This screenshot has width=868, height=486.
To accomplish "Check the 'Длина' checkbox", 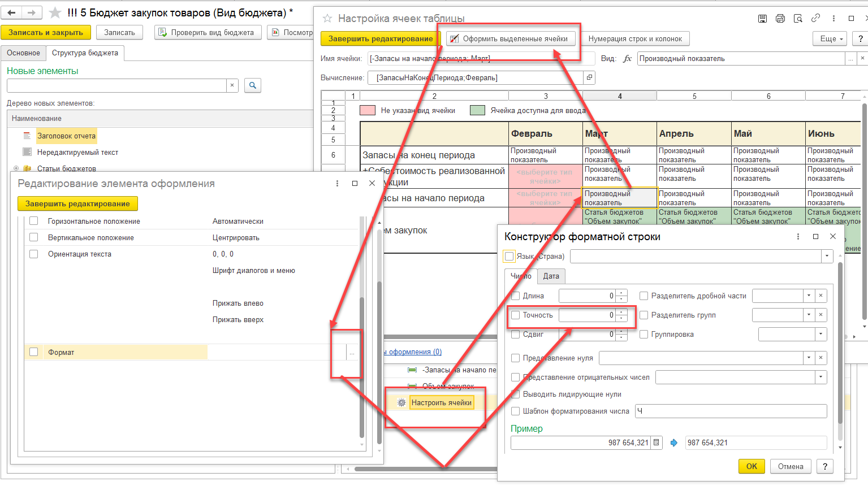I will 516,296.
